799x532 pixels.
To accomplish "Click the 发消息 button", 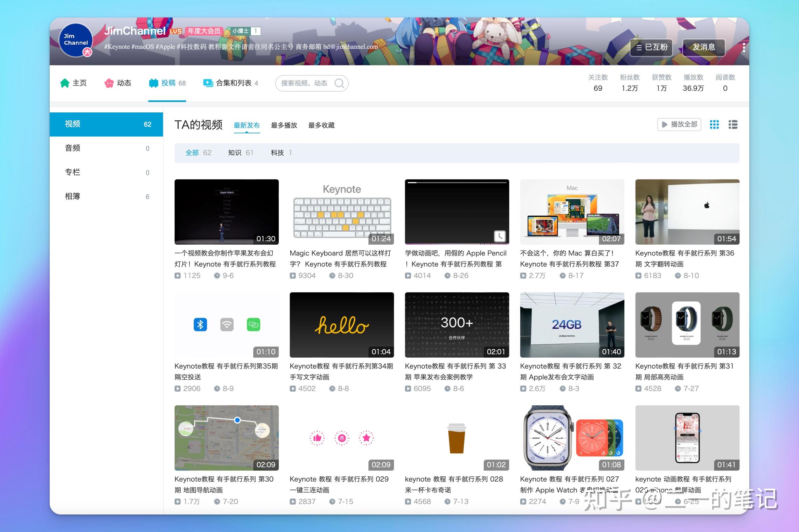I will pyautogui.click(x=704, y=47).
